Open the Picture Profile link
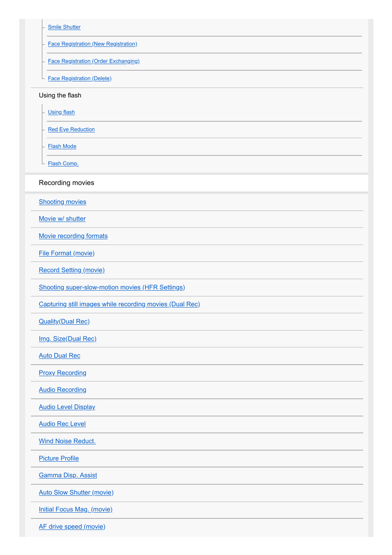This screenshot has width=392, height=555. click(59, 458)
